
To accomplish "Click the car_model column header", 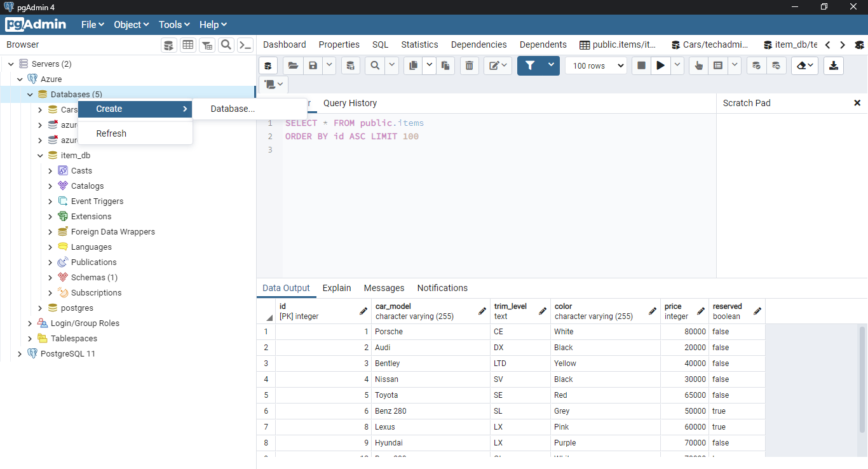I will click(431, 311).
